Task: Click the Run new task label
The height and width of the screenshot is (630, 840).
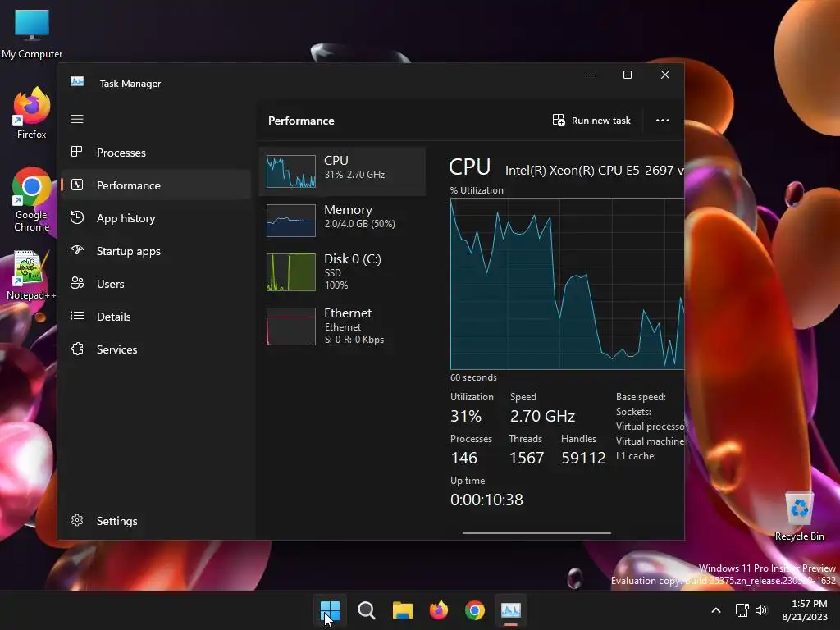Action: [601, 121]
